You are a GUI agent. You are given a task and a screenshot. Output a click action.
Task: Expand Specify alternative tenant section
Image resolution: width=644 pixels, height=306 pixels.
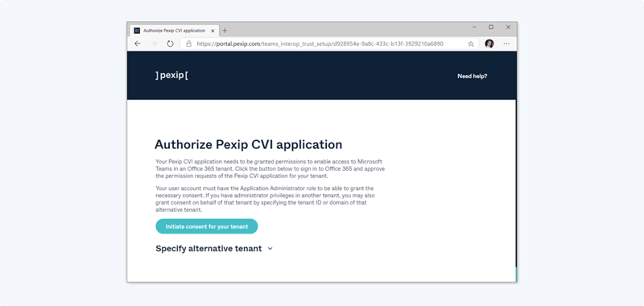tap(214, 249)
